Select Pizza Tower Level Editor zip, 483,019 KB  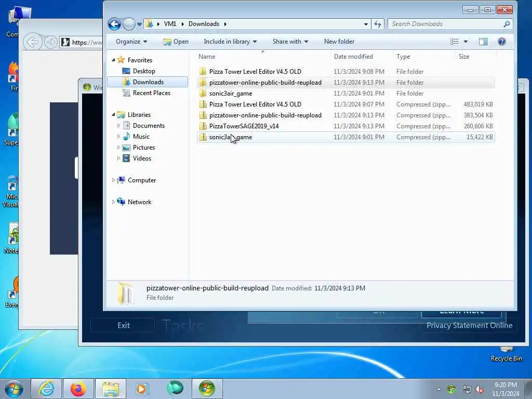pyautogui.click(x=345, y=104)
